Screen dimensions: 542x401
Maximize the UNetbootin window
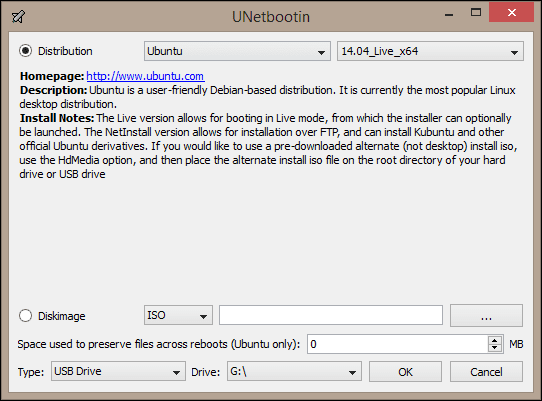click(x=476, y=13)
